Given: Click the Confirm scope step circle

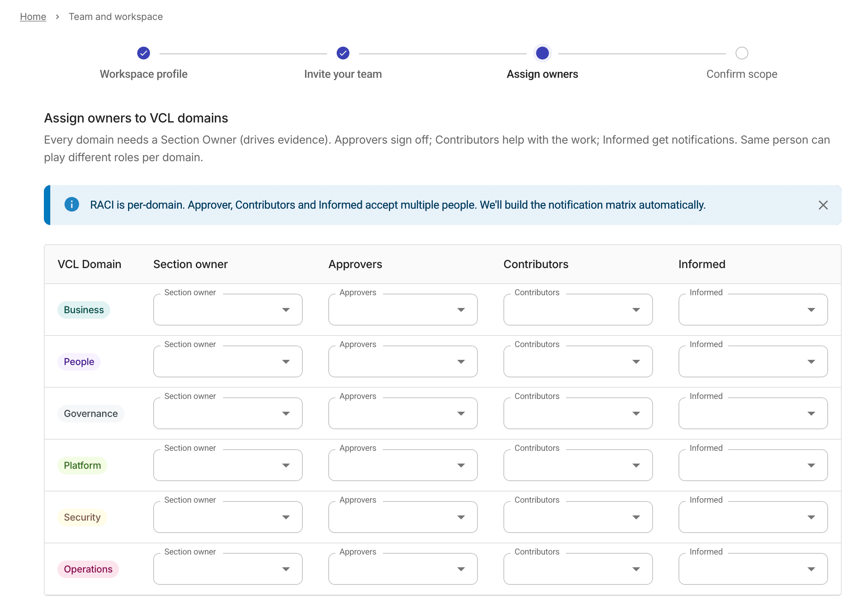Looking at the screenshot, I should [x=742, y=53].
